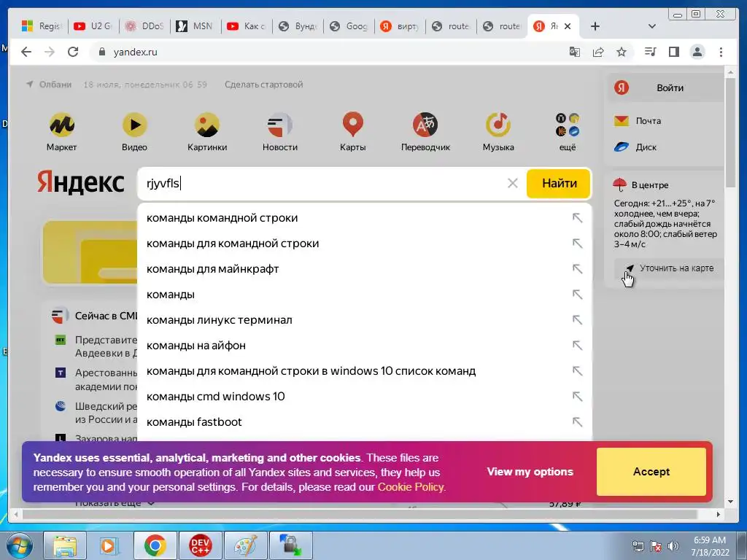Switch to the Regist tab
This screenshot has height=560, width=747.
pos(42,26)
